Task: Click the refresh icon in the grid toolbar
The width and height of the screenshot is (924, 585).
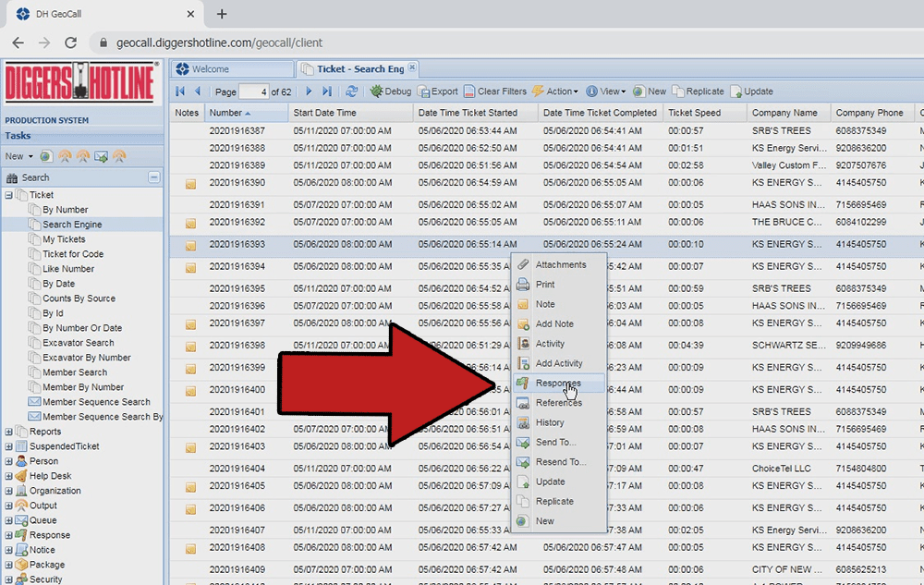Action: pyautogui.click(x=352, y=91)
